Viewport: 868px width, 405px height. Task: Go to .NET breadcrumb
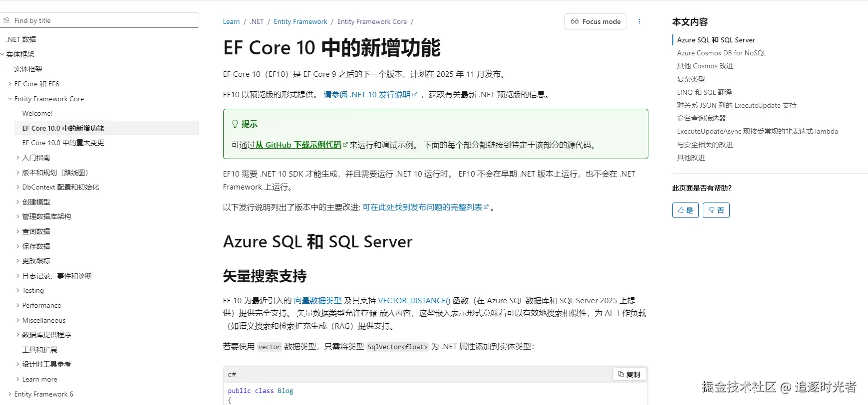(x=257, y=21)
